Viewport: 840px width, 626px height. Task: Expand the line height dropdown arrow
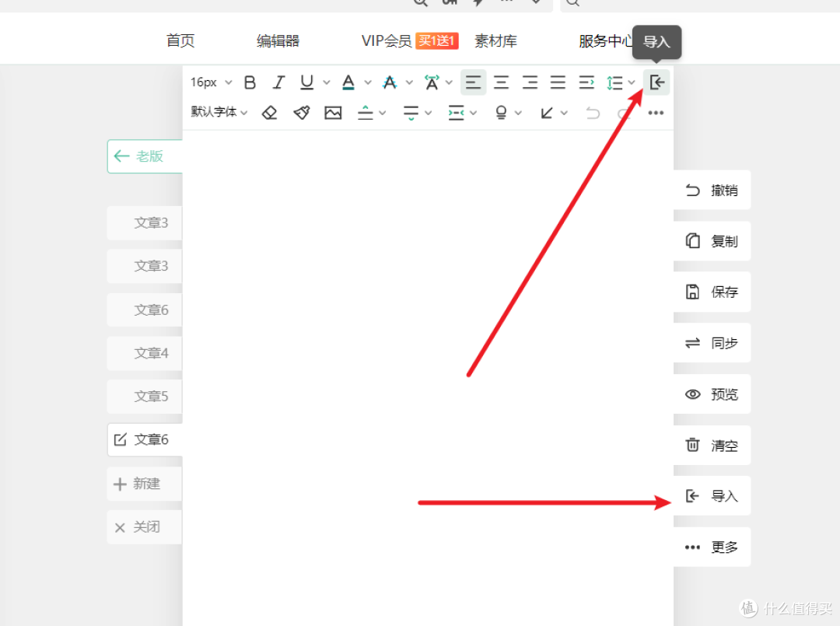pos(632,82)
